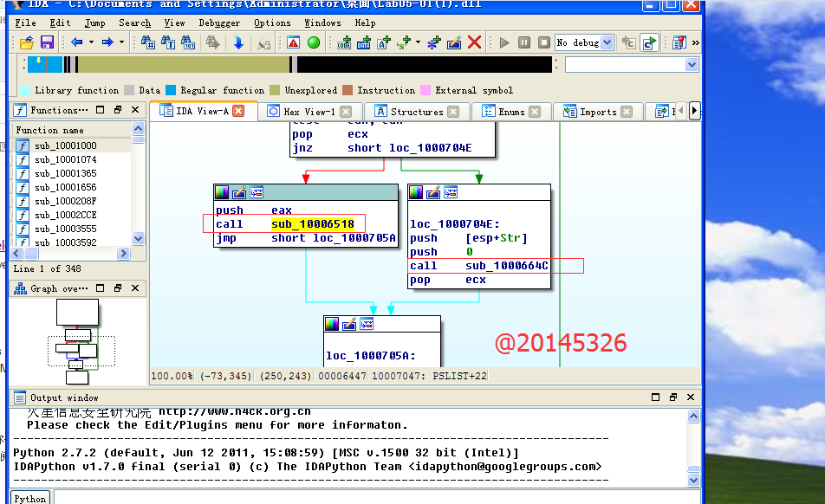This screenshot has height=504, width=825.
Task: Click the Open file toolbar icon
Action: click(x=26, y=42)
